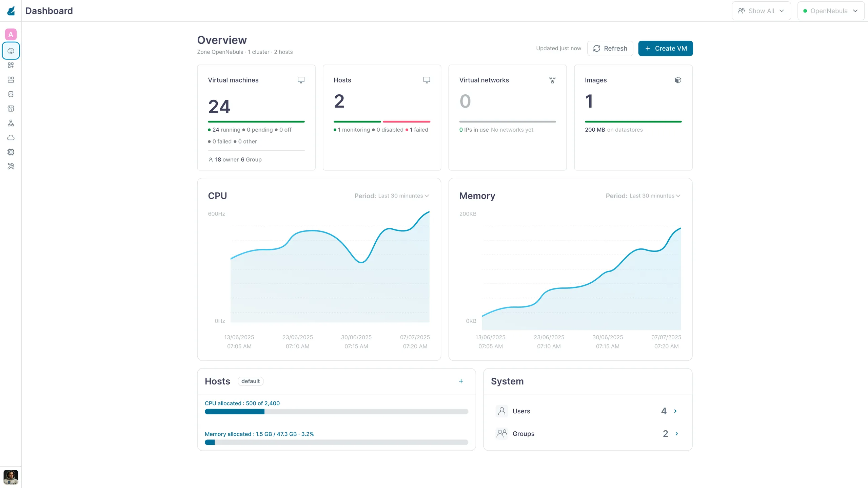The width and height of the screenshot is (868, 488).
Task: Open the cloud sidebar icon
Action: (x=11, y=137)
